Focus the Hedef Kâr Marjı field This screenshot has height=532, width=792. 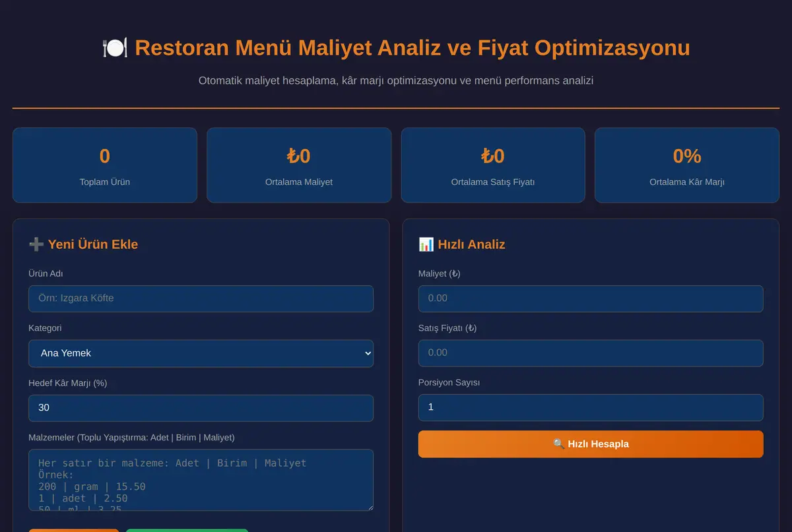[201, 408]
